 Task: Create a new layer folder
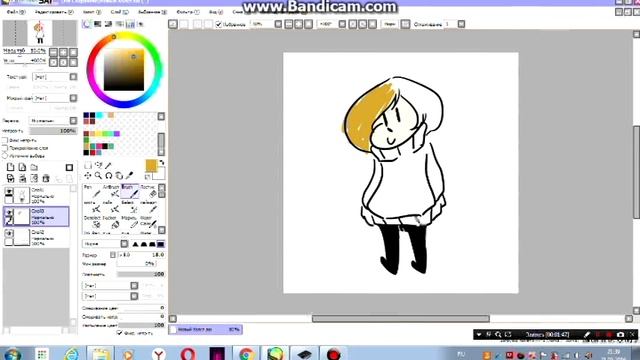click(x=34, y=167)
